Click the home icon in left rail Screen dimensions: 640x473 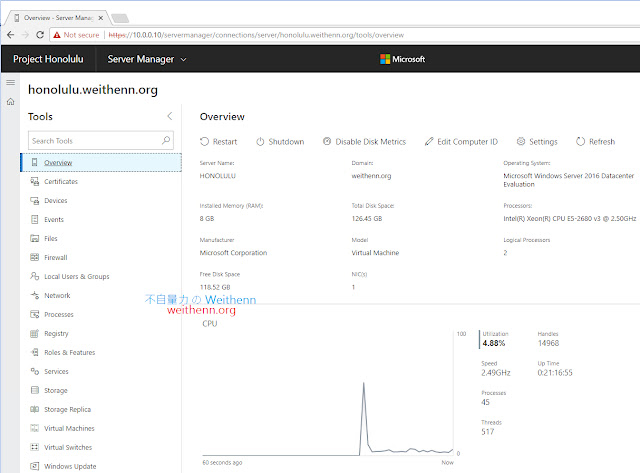coord(10,101)
